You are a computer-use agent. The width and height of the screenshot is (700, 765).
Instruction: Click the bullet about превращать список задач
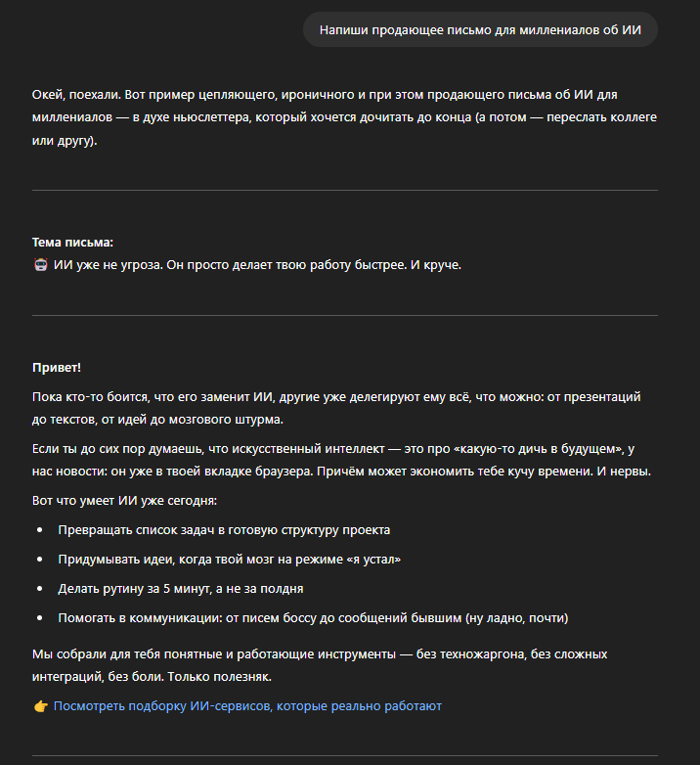[224, 530]
